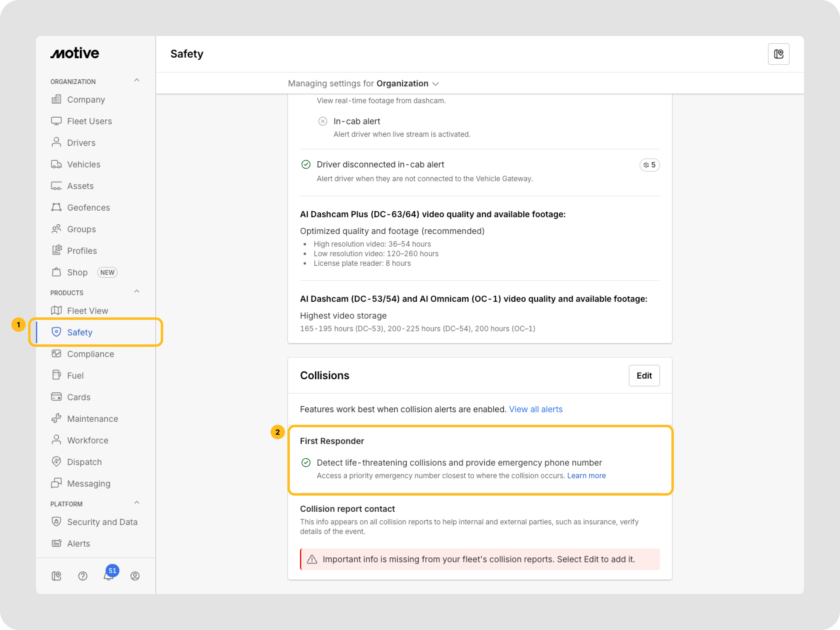This screenshot has width=840, height=630.
Task: Open the map guide icon top right
Action: point(778,54)
